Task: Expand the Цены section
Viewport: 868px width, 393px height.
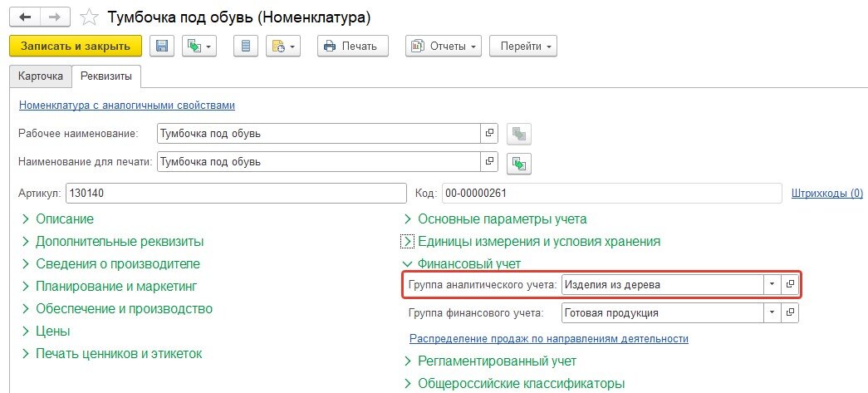Action: [46, 332]
